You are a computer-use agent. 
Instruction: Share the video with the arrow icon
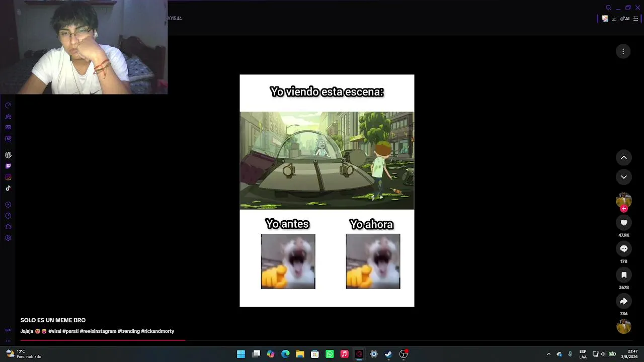[624, 301]
